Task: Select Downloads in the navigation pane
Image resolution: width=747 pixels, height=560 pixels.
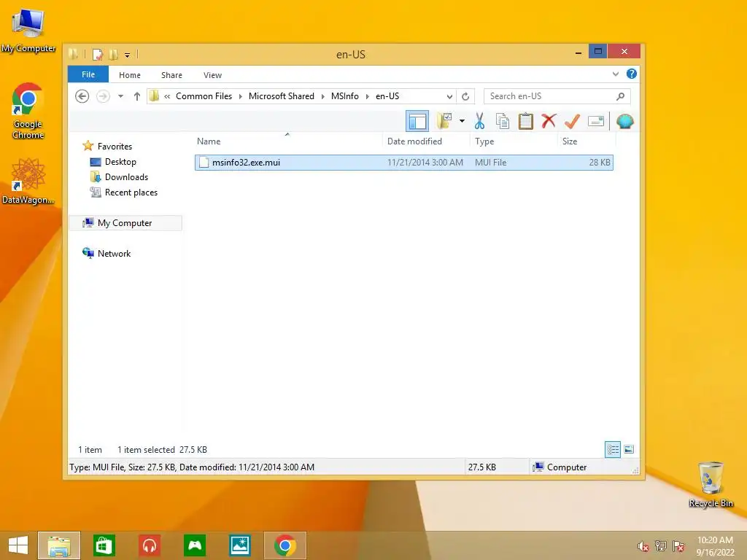Action: pyautogui.click(x=126, y=176)
